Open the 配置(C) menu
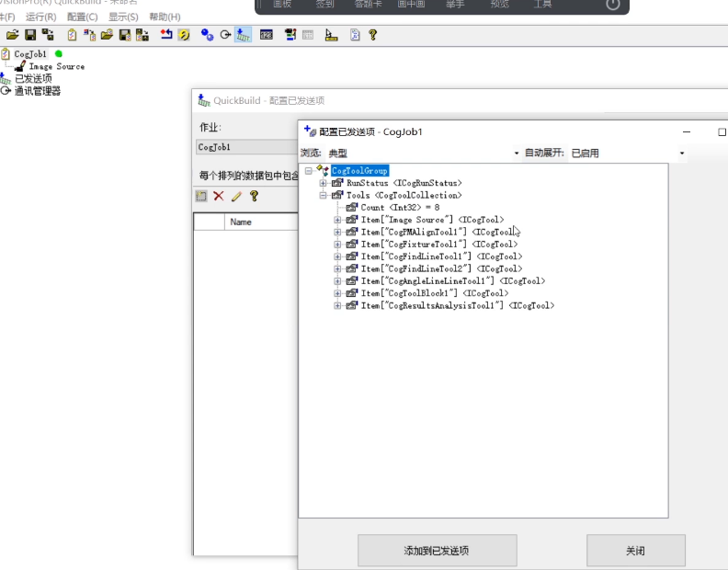The image size is (728, 570). (82, 17)
